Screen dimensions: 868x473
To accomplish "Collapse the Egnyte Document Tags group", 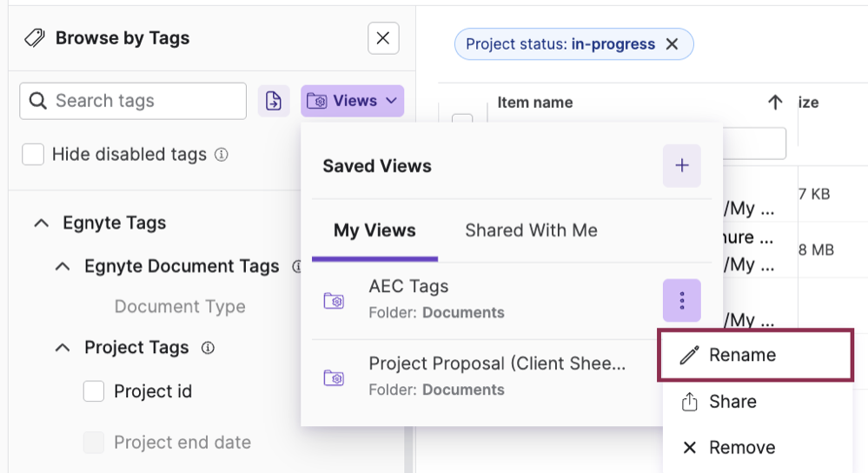I will tap(63, 266).
